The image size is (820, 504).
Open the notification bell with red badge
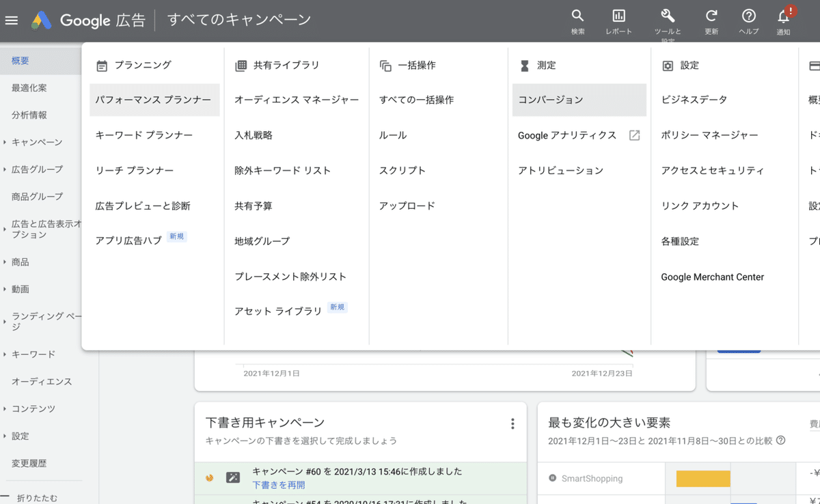coord(784,17)
